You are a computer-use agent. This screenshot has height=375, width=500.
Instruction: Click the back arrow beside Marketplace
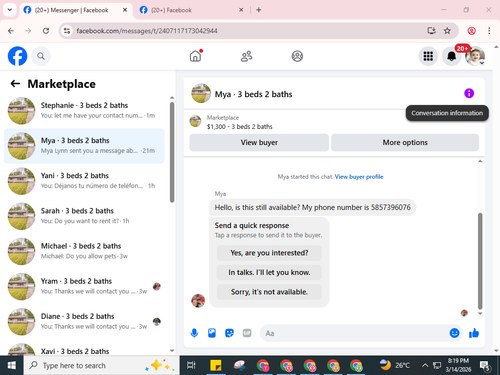[15, 84]
